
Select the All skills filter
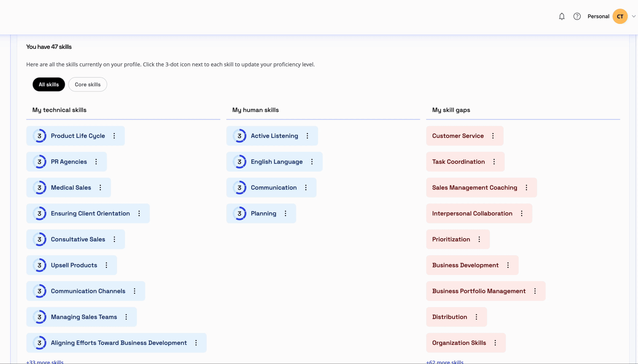(49, 85)
